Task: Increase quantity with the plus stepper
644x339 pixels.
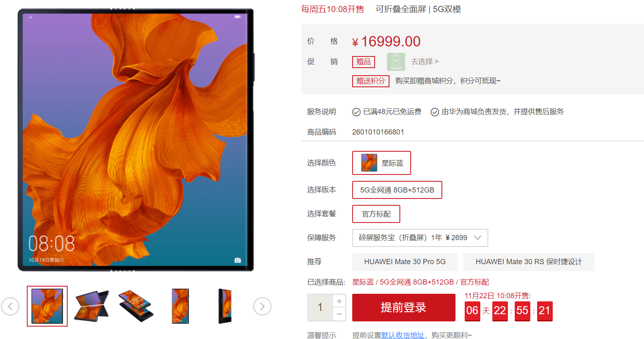Action: (339, 301)
